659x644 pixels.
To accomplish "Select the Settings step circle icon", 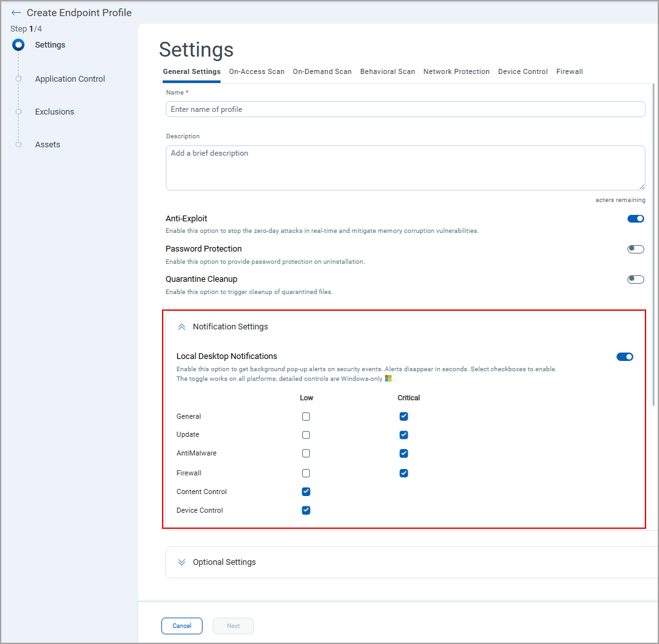I will point(19,45).
